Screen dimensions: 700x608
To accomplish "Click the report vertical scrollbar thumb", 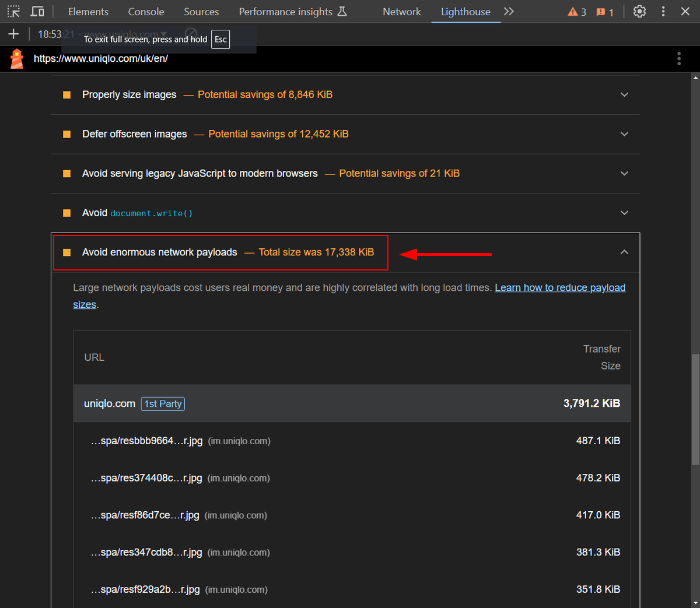I will point(695,409).
